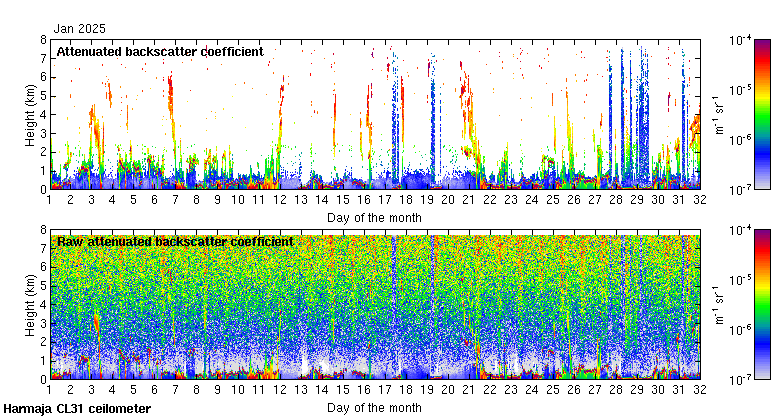The image size is (780, 420).
Task: Click day tick "3" on the bottom panel axis
Action: [92, 390]
